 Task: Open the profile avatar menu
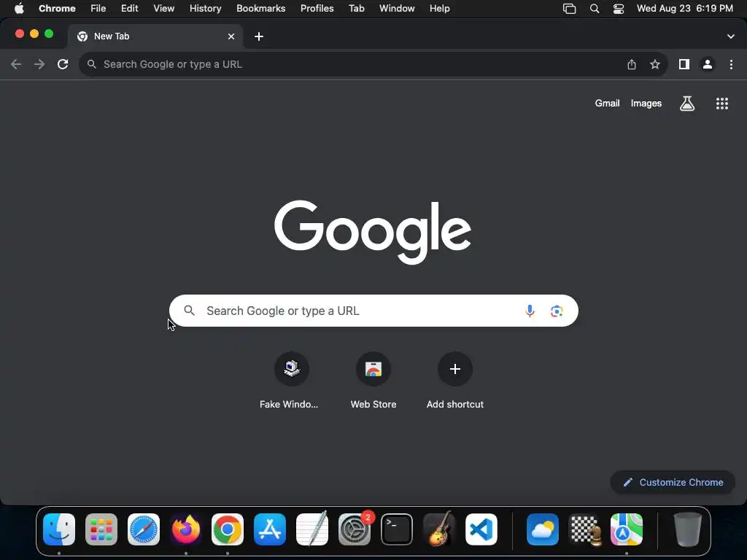click(708, 64)
